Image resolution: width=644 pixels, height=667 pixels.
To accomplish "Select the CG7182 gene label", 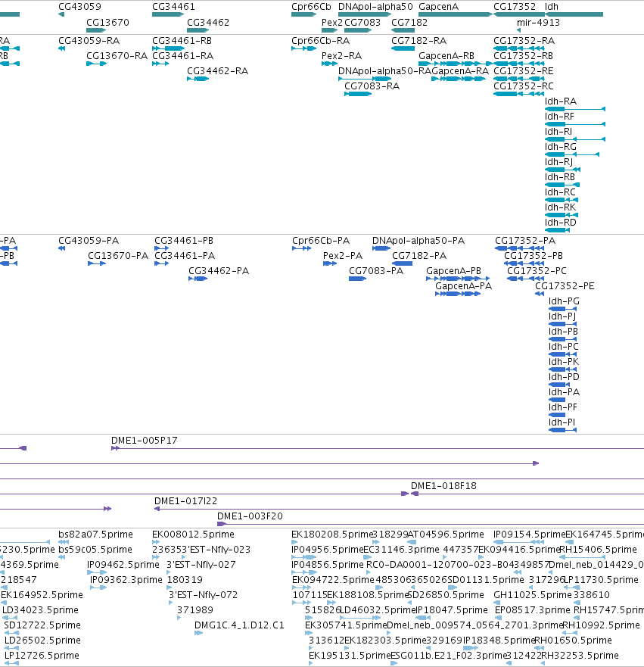I will tap(409, 23).
